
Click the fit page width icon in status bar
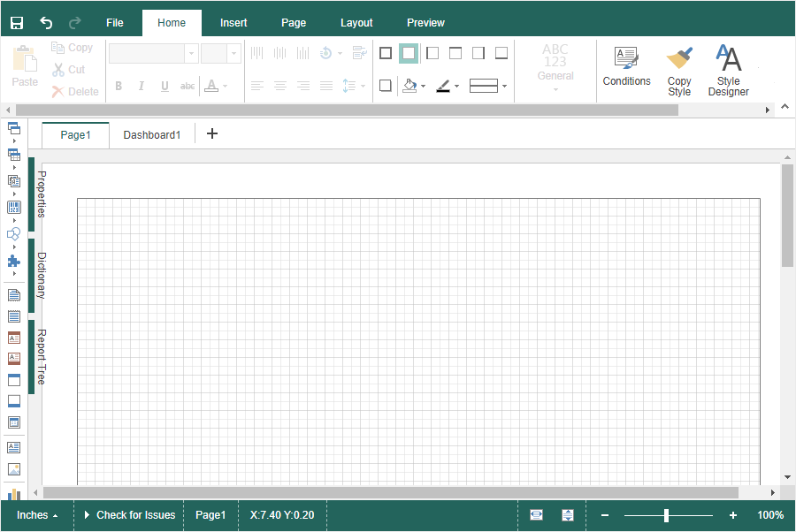[536, 515]
